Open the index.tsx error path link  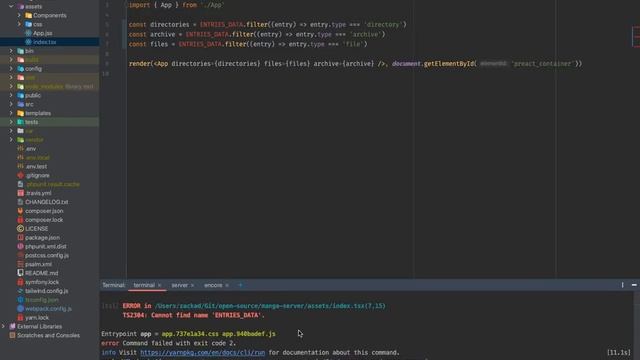[x=270, y=306]
